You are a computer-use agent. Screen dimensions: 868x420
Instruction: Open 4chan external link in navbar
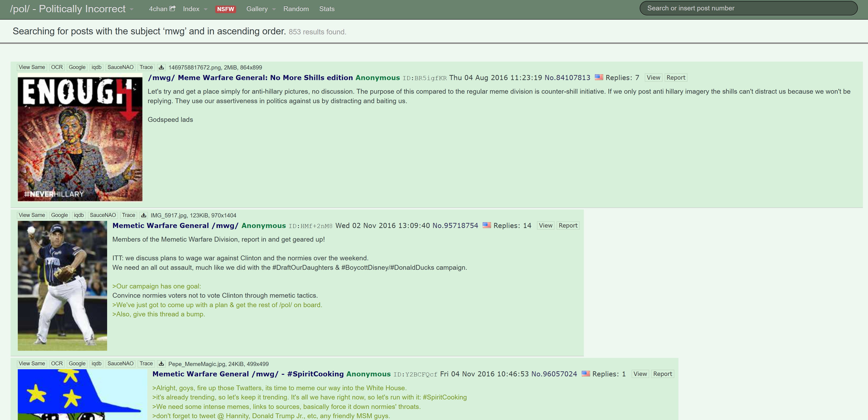(x=162, y=9)
